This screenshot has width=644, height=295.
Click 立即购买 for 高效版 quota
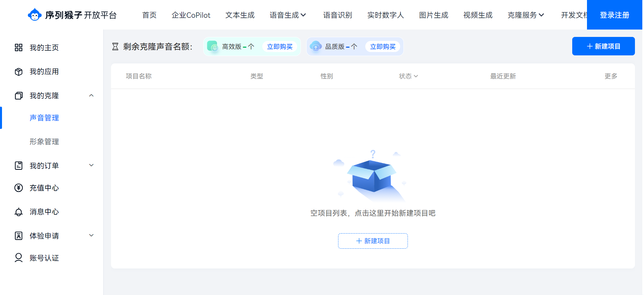click(x=279, y=47)
